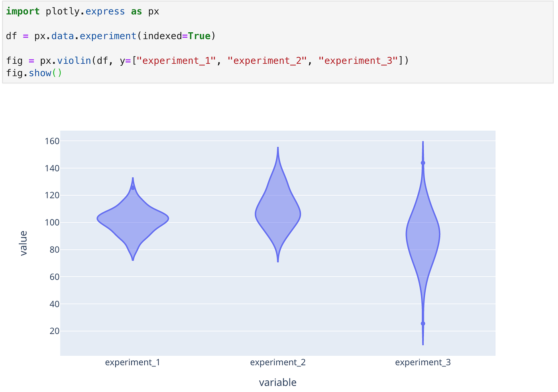Click the experiment_3 x-axis category label

423,362
